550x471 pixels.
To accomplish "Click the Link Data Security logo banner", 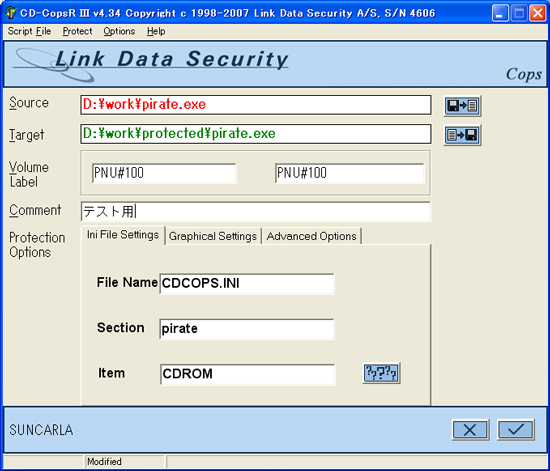I will coord(275,64).
